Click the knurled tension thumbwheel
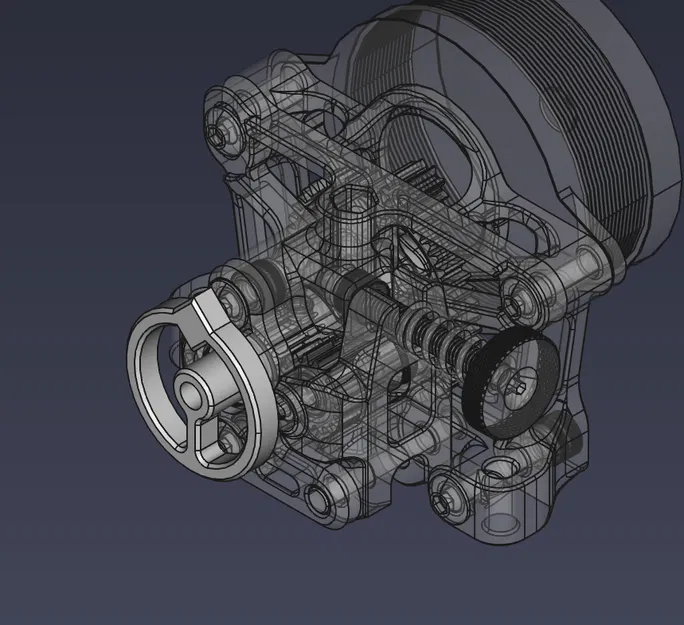The height and width of the screenshot is (625, 684). point(511,384)
